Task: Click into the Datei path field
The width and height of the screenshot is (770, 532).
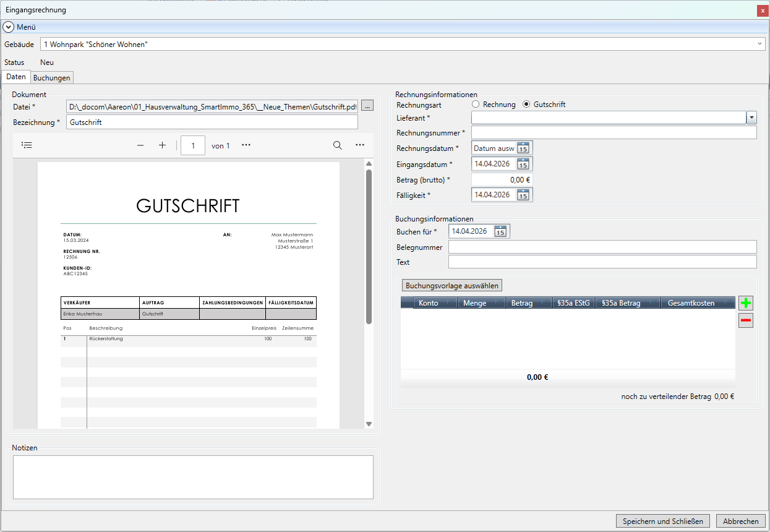Action: pos(212,106)
